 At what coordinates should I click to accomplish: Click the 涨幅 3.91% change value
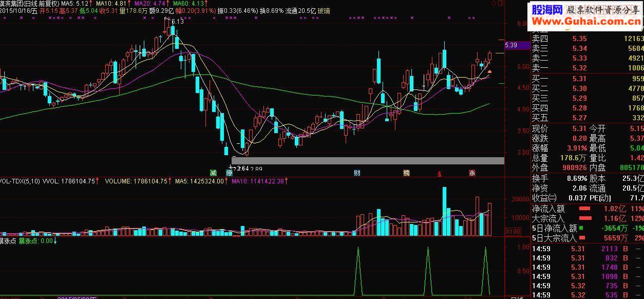(x=577, y=148)
